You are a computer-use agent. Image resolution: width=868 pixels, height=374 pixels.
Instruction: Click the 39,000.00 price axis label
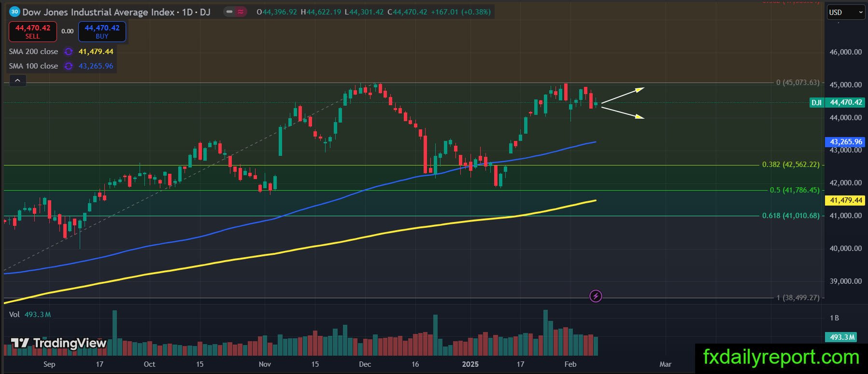tap(845, 281)
